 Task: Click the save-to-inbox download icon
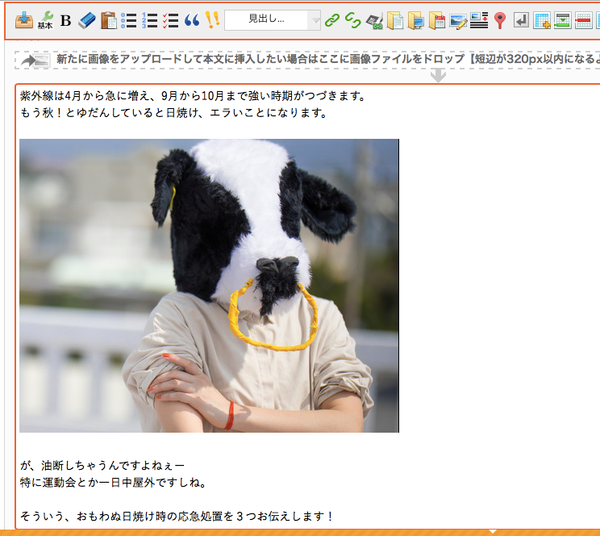[24, 20]
